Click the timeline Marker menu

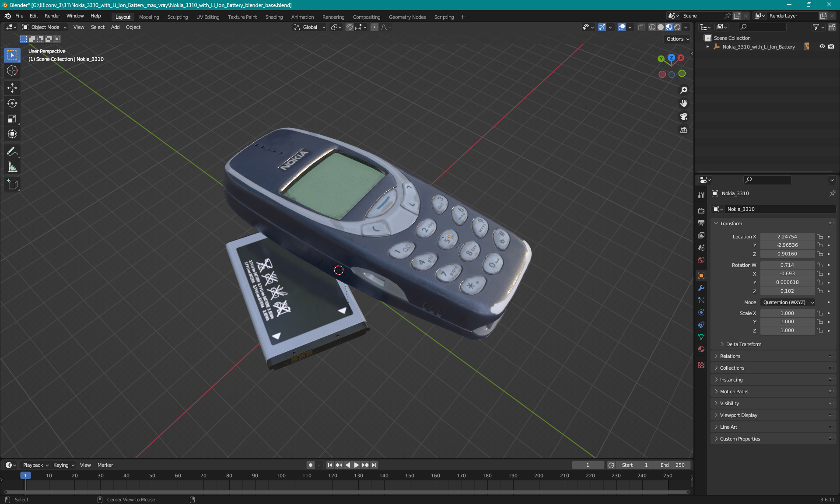(105, 465)
